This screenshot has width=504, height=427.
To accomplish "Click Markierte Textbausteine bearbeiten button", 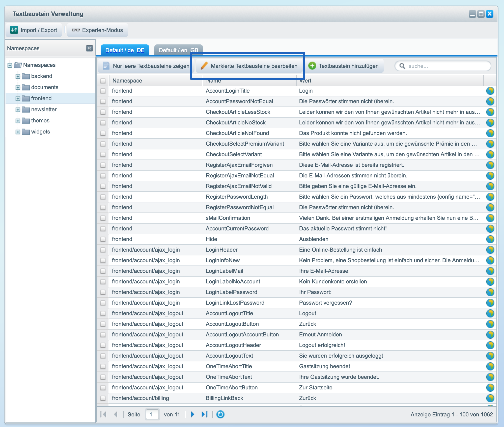I will coord(249,66).
